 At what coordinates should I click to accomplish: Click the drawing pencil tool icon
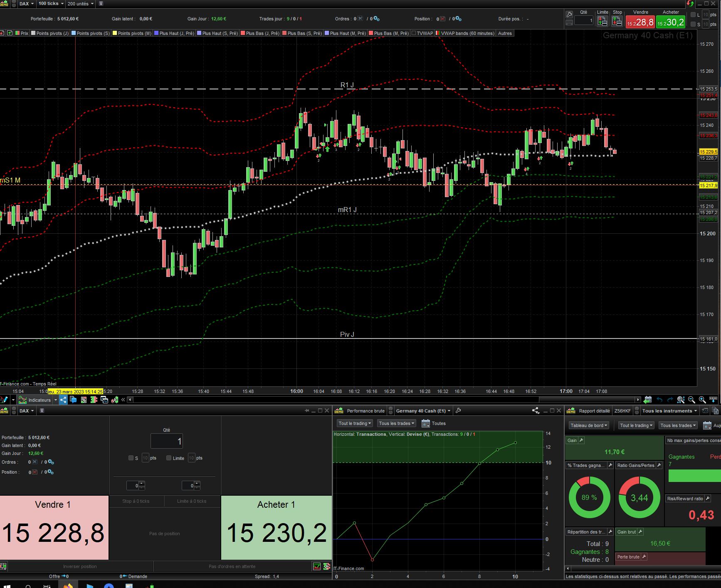click(4, 400)
